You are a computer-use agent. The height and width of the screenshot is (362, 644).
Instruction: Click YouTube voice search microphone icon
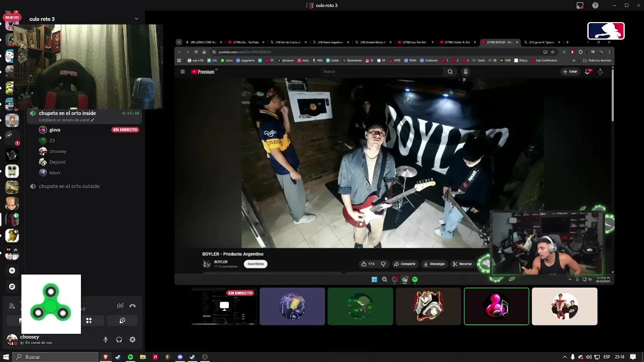(465, 71)
